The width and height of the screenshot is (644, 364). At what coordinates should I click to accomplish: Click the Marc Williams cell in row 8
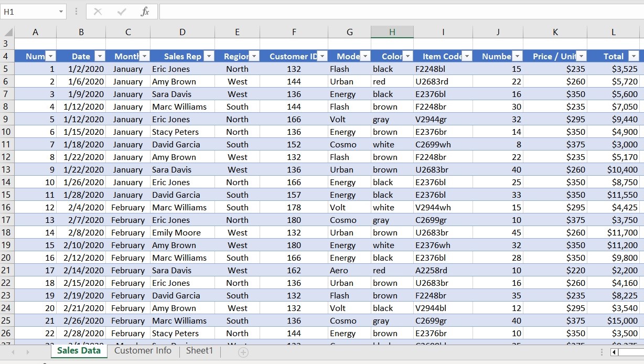pyautogui.click(x=183, y=106)
